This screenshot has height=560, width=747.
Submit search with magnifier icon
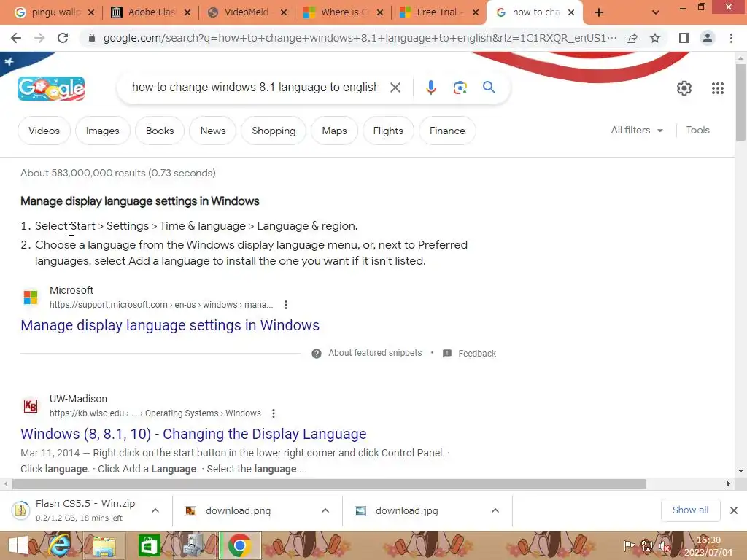click(x=489, y=87)
